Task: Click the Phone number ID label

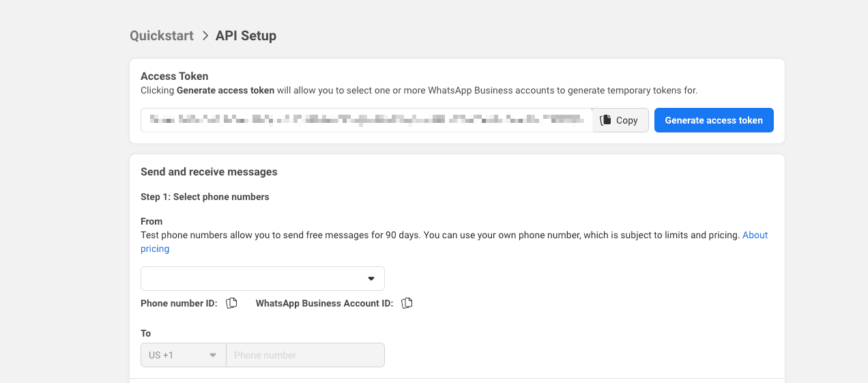Action: pos(179,303)
